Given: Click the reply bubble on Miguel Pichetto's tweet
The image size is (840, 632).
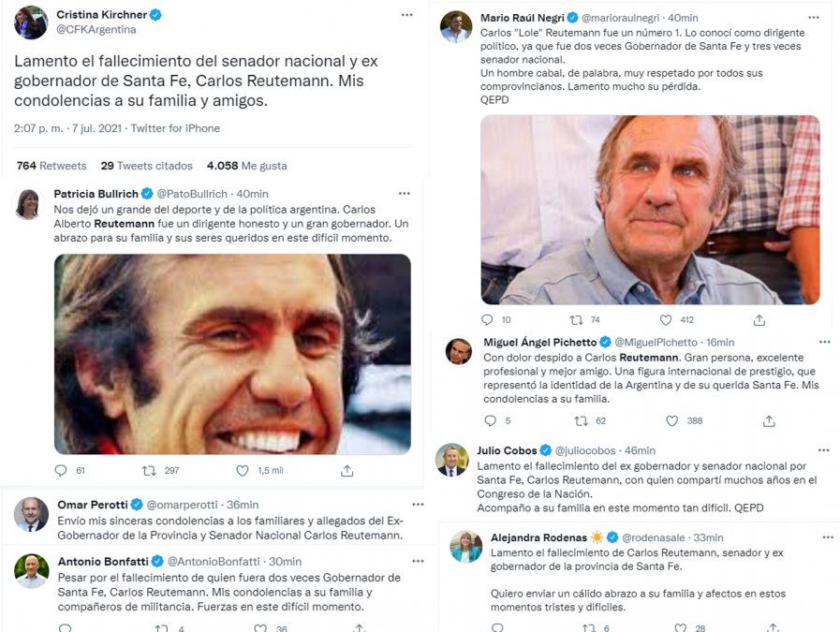Looking at the screenshot, I should tap(488, 421).
